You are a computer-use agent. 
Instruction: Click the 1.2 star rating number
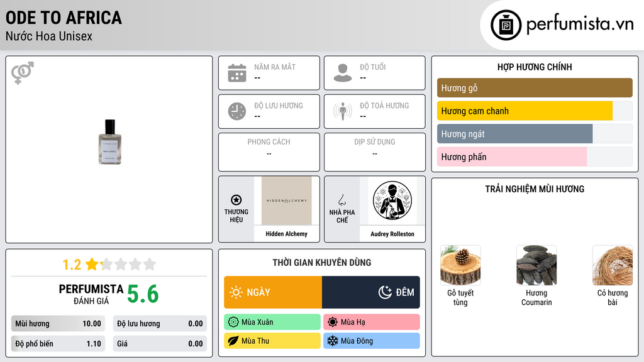tap(72, 265)
